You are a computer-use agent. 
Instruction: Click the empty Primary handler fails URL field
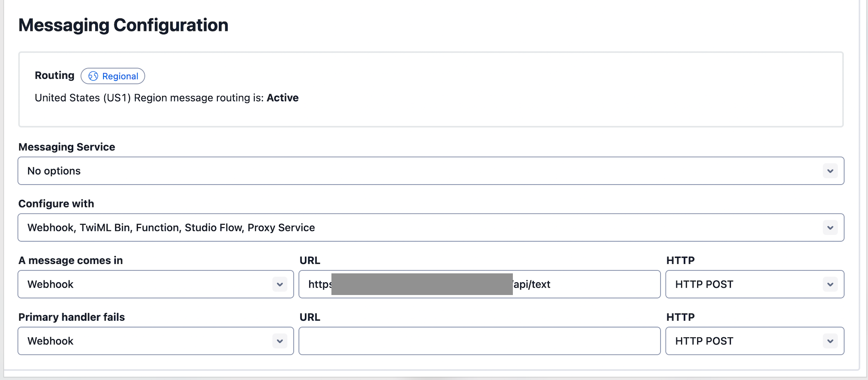pyautogui.click(x=479, y=341)
